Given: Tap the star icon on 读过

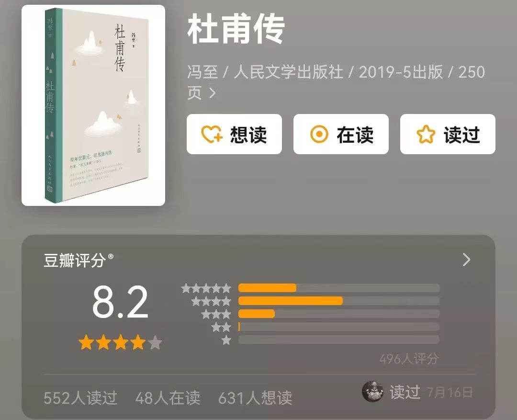Looking at the screenshot, I should click(426, 134).
